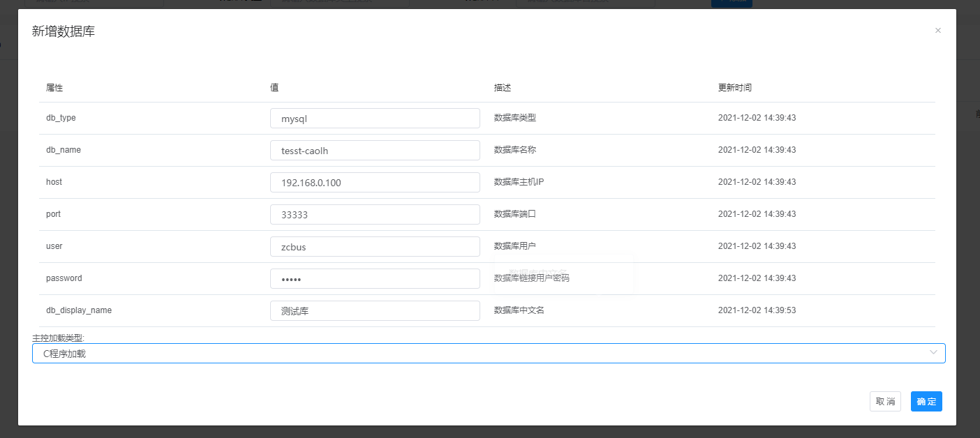Click the 数据库主机IP description text
The image size is (980, 438).
pos(519,182)
